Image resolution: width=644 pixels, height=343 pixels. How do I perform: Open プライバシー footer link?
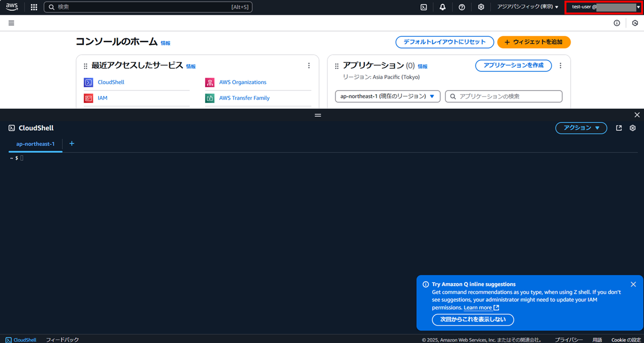[x=569, y=340]
